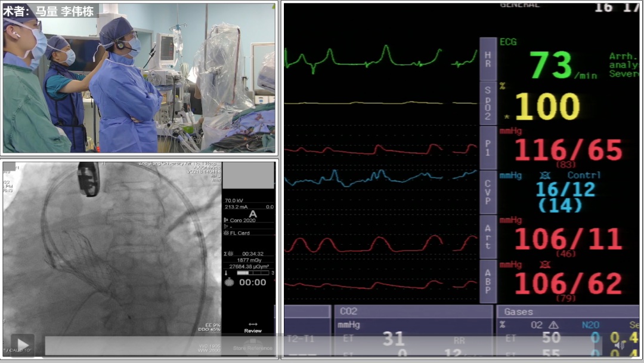
Task: Click the stopwatch icon beside 00:00
Action: point(229,282)
